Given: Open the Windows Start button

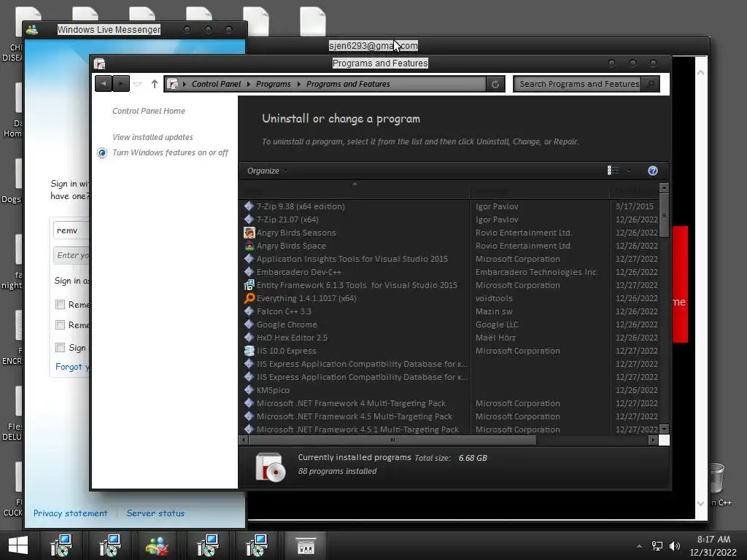Looking at the screenshot, I should pyautogui.click(x=18, y=545).
